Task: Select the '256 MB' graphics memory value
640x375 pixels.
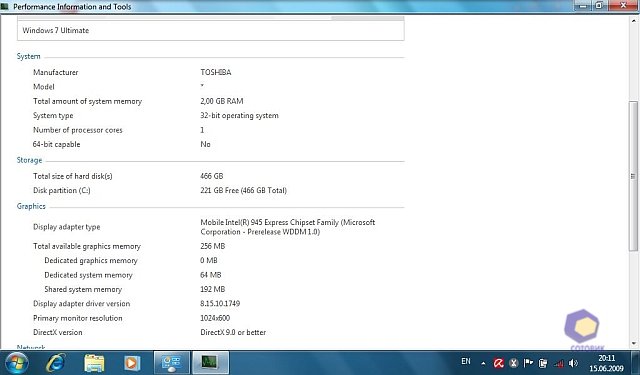Action: (213, 246)
